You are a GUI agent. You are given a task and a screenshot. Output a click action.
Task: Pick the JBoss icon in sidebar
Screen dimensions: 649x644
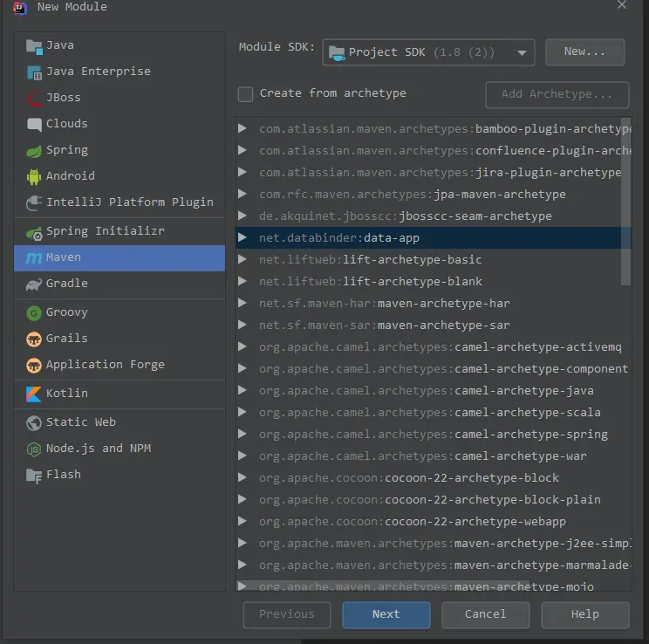pyautogui.click(x=34, y=99)
